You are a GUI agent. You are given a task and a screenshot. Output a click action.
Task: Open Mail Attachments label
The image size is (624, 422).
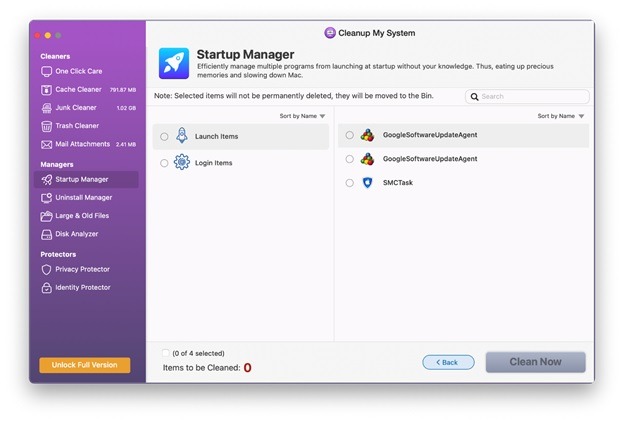coord(83,144)
